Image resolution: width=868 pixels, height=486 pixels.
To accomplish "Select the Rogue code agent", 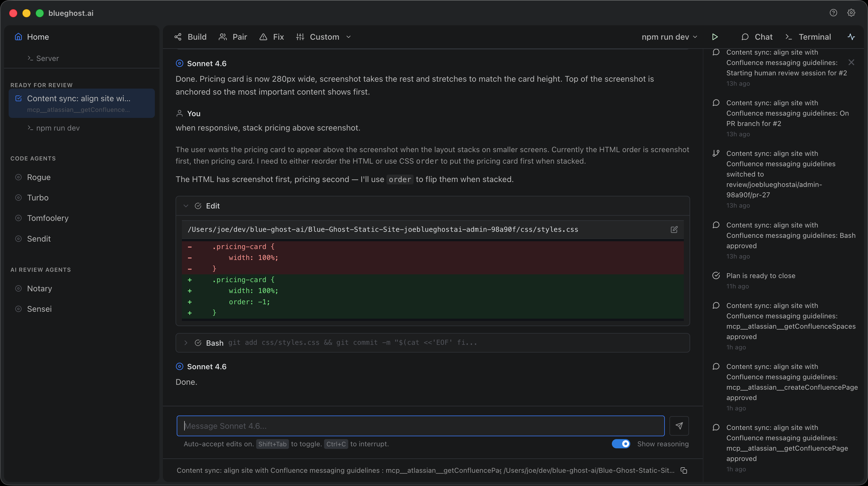I will 39,177.
